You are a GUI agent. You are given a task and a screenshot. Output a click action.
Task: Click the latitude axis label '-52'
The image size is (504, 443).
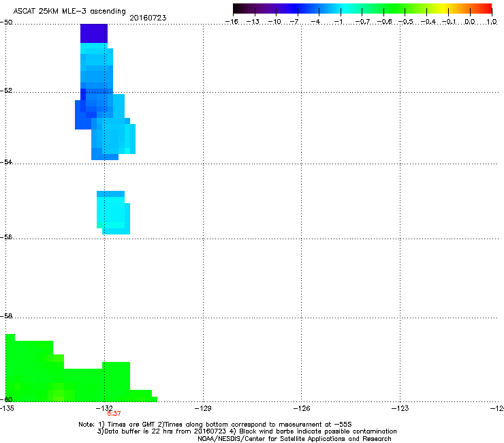pyautogui.click(x=6, y=91)
